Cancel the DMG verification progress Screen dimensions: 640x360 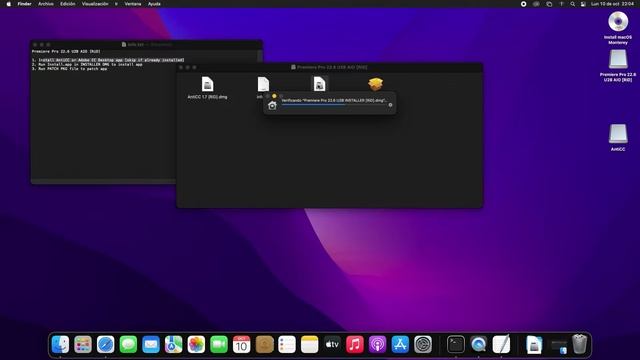tap(390, 105)
